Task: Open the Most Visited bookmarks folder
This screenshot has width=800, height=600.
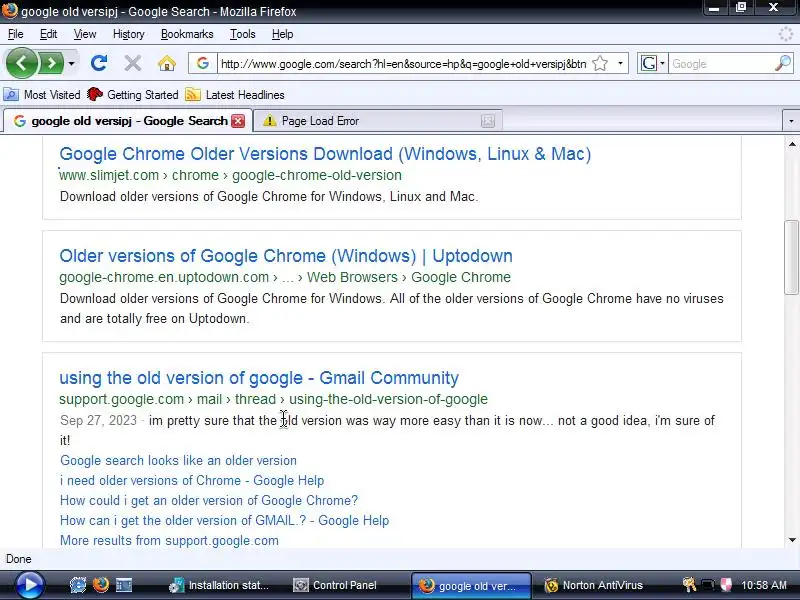Action: pos(42,94)
